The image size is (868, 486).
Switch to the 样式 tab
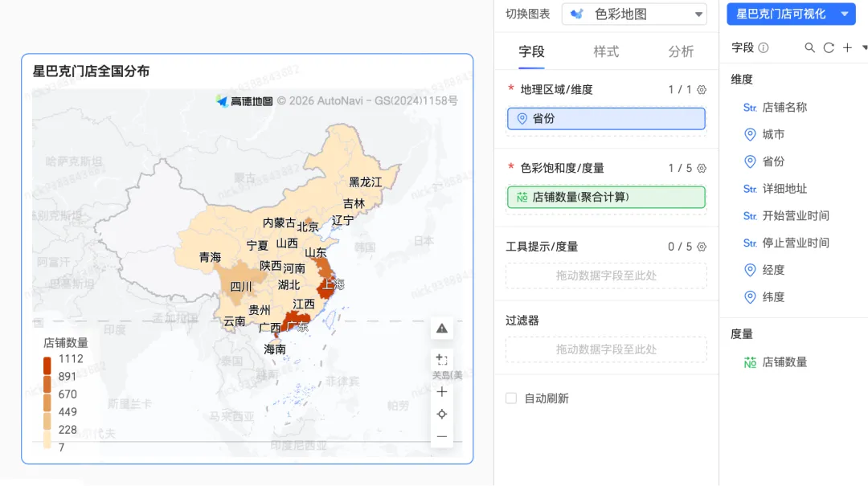(606, 51)
